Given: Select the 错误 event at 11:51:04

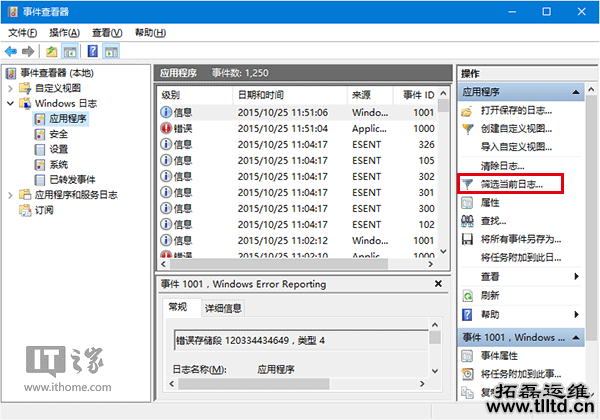Looking at the screenshot, I should (297, 129).
